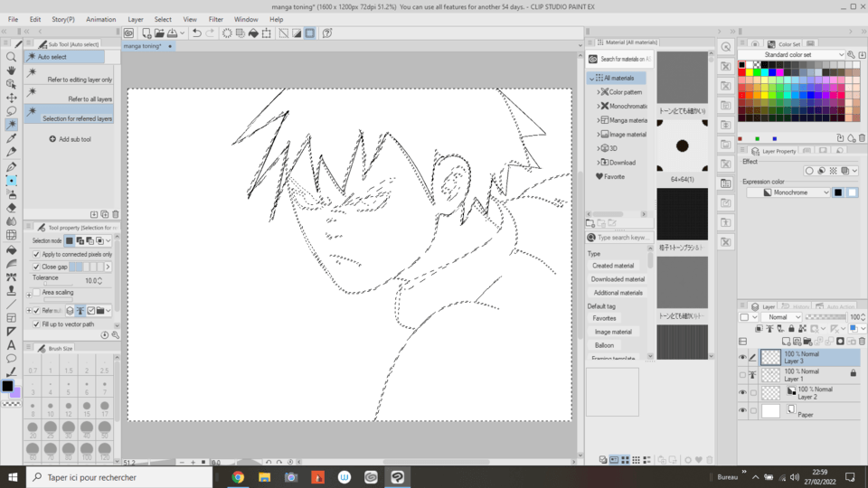Choose the Text tool
Image resolution: width=868 pixels, height=488 pixels.
(11, 345)
